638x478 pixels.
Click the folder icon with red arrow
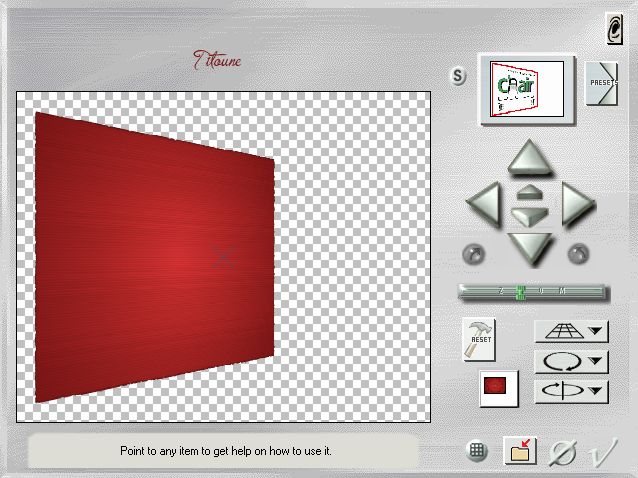(x=520, y=450)
